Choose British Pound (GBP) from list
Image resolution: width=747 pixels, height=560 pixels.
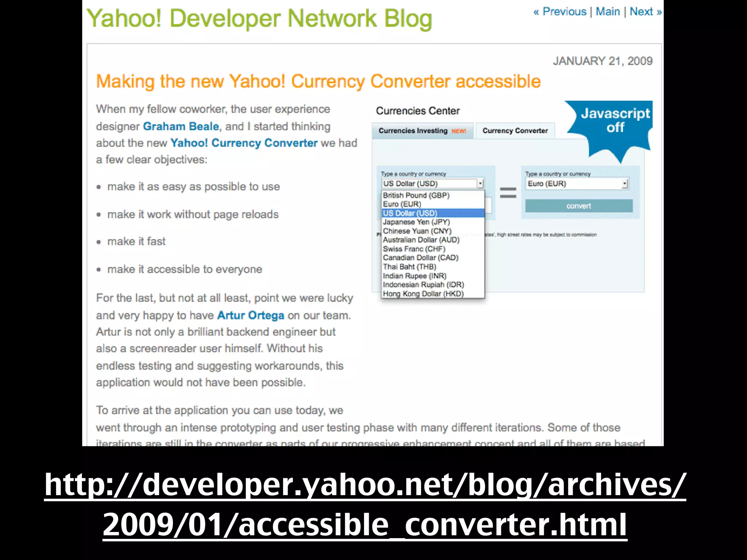(x=416, y=195)
